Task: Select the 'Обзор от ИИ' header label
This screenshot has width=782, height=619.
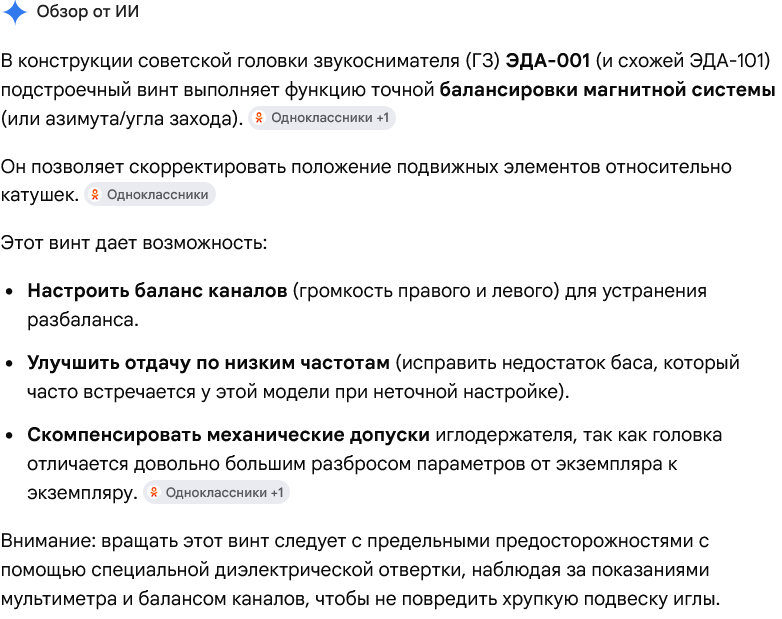Action: pos(88,11)
